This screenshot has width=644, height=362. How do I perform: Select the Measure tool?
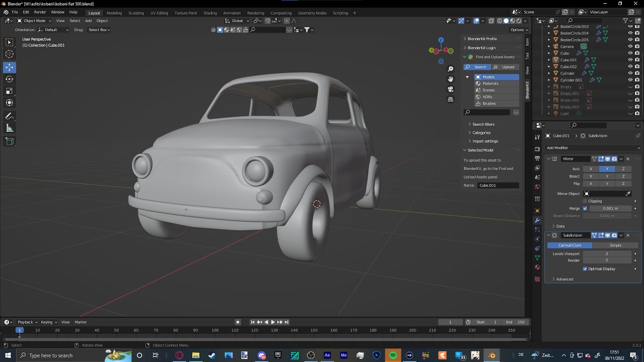click(x=10, y=128)
